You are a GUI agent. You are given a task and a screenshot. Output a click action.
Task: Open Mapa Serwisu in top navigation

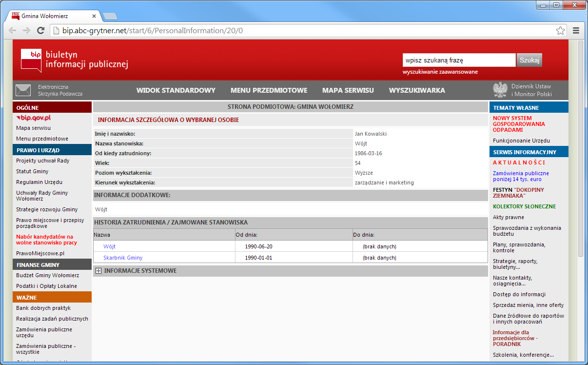coord(348,90)
